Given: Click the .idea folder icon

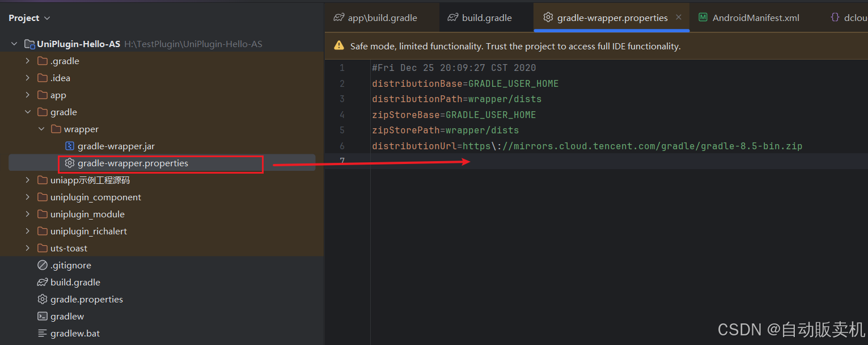Looking at the screenshot, I should [x=43, y=78].
